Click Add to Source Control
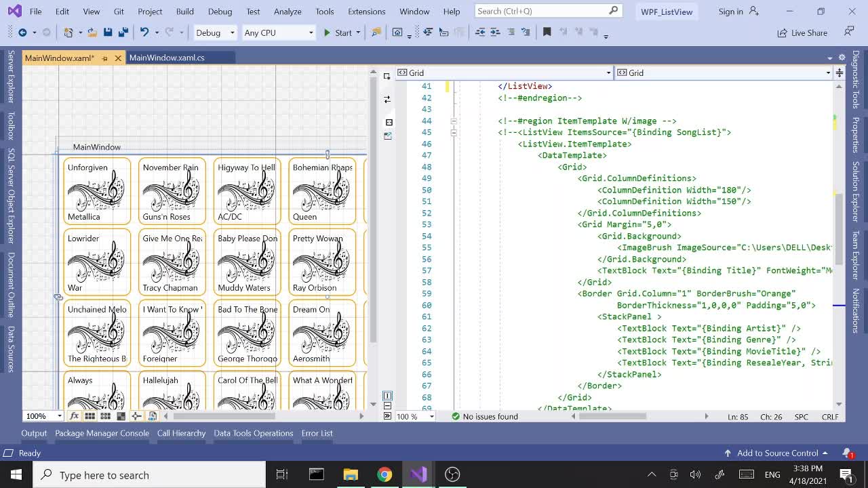868x488 pixels. pyautogui.click(x=776, y=453)
